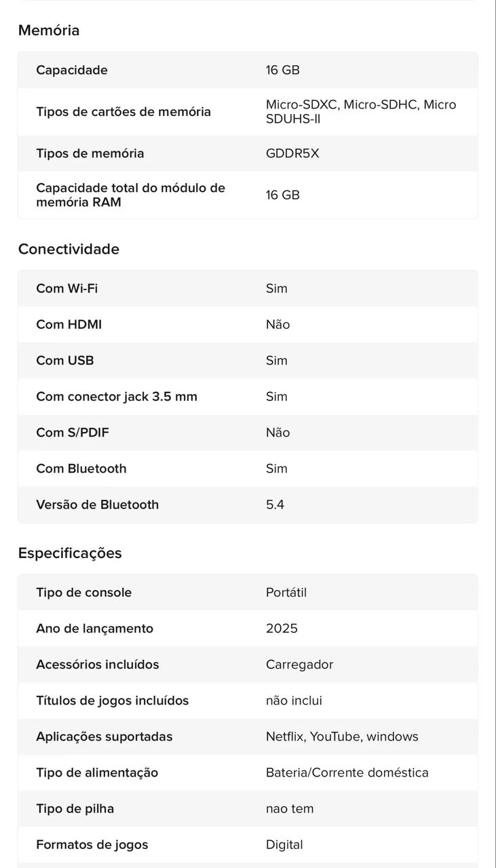Select the GDDR5X memory type value
Image resolution: width=496 pixels, height=868 pixels.
point(292,153)
